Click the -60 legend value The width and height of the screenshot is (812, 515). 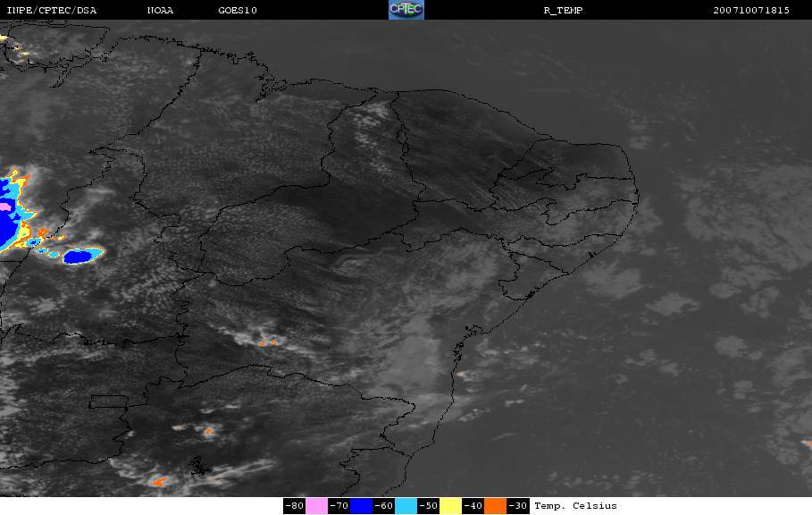(383, 506)
